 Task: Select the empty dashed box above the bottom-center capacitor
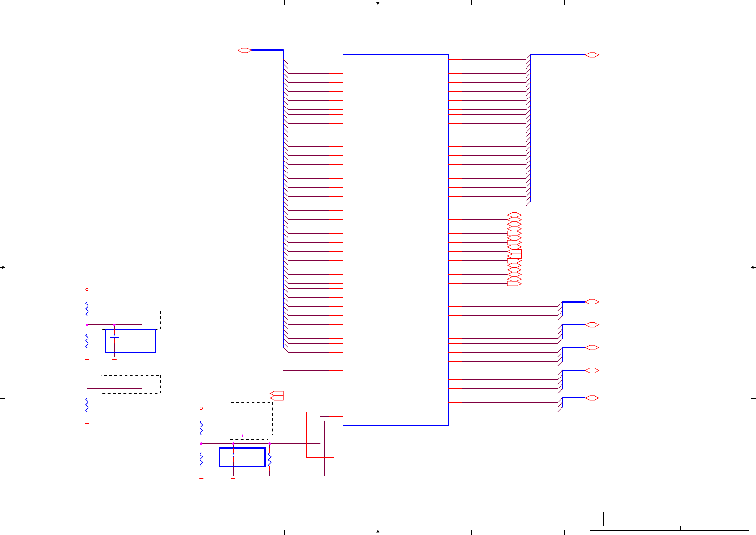pyautogui.click(x=251, y=419)
